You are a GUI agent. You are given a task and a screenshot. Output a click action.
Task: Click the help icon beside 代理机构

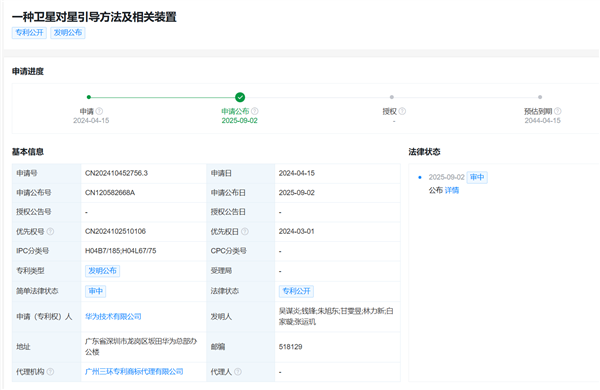pos(50,372)
